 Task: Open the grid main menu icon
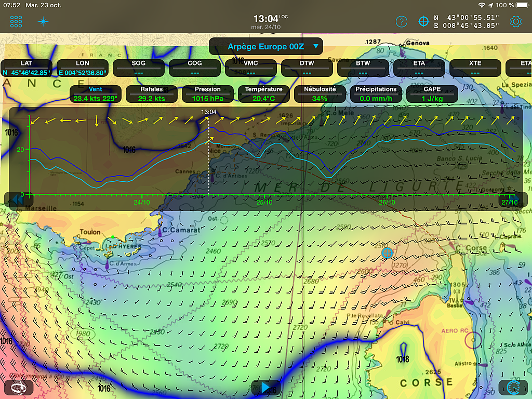coord(16,21)
